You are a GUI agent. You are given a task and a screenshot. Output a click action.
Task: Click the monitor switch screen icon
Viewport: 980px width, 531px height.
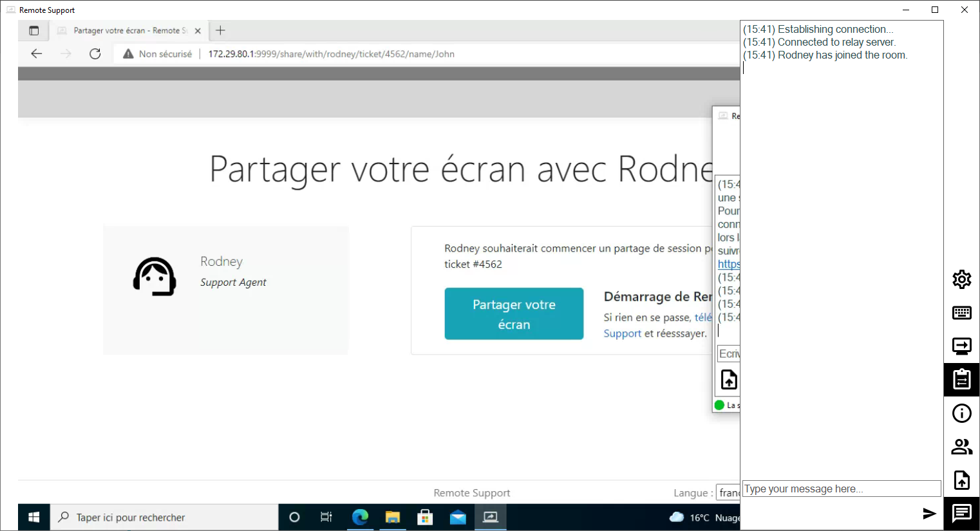coord(961,346)
